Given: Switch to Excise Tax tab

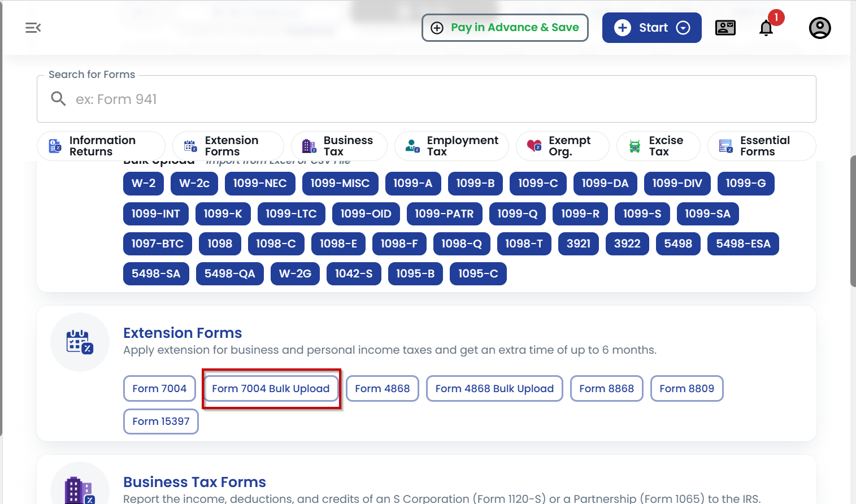Looking at the screenshot, I should (658, 146).
